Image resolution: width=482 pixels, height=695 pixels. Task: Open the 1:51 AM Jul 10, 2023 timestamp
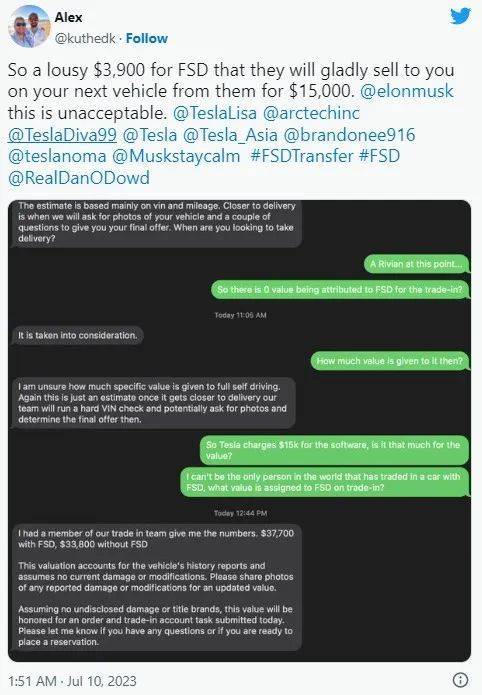click(x=72, y=681)
